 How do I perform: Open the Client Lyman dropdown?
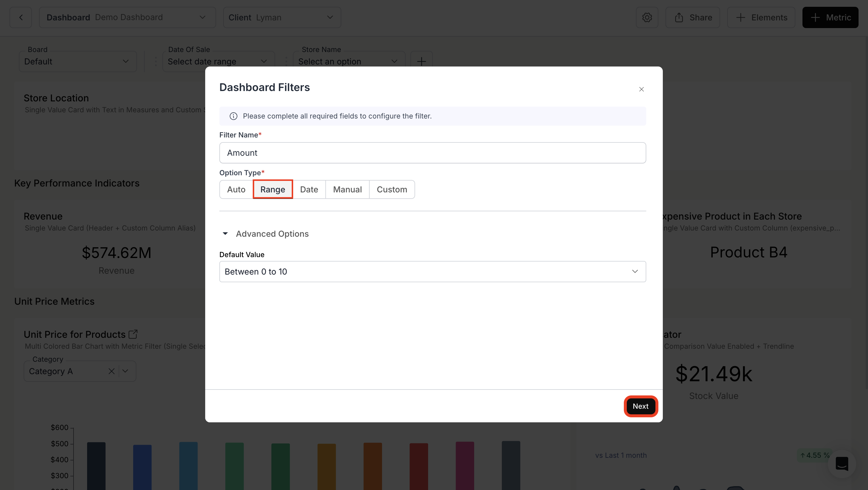[x=282, y=17]
